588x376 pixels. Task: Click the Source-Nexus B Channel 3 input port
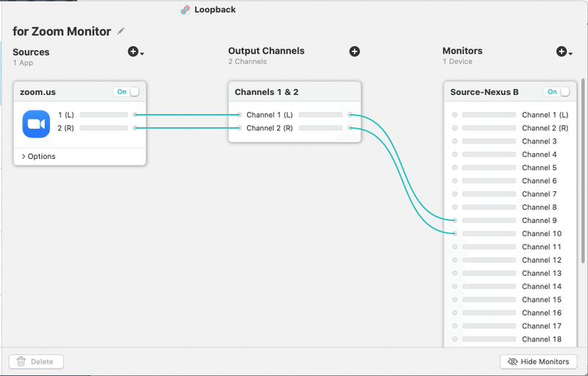coord(455,141)
